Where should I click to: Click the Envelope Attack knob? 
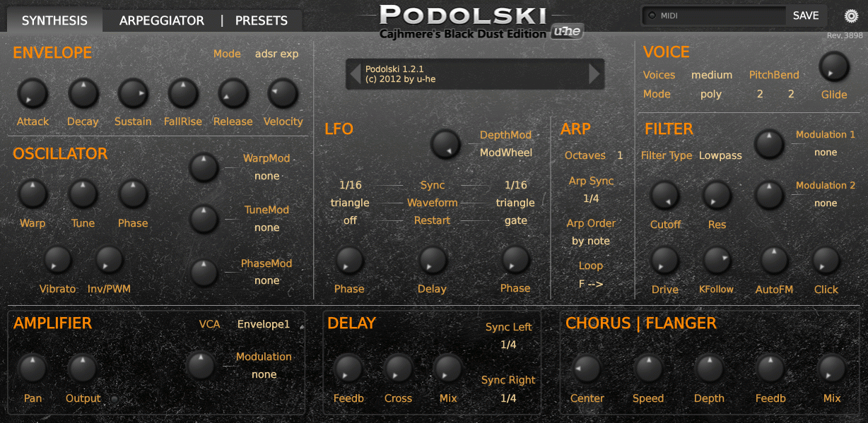point(33,93)
